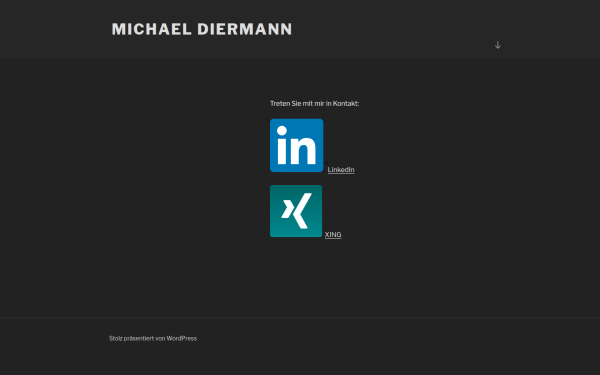Click the text Treten Sie mit mir in Kontakt:
Viewport: 600px width, 375px height.
pos(315,103)
